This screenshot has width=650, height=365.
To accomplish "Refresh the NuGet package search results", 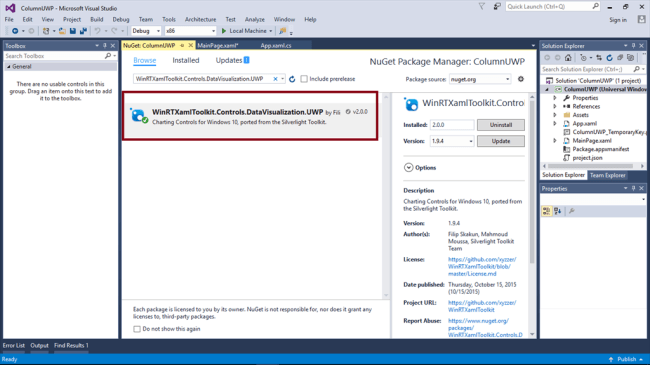I will (292, 79).
